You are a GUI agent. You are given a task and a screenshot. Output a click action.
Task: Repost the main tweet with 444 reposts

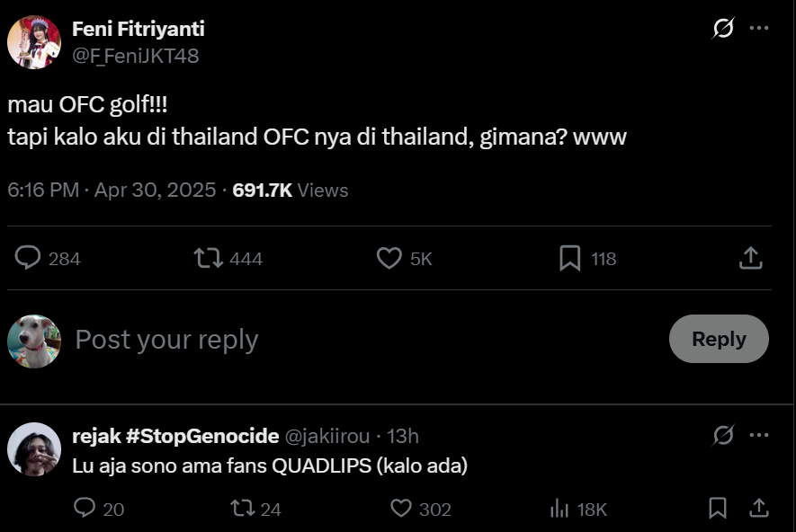point(209,259)
